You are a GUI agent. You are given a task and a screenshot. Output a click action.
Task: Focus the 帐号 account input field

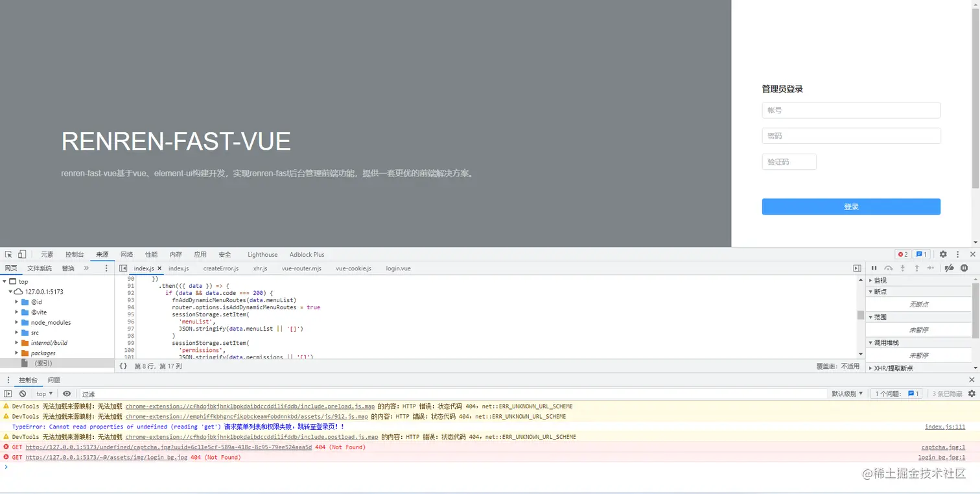[851, 110]
